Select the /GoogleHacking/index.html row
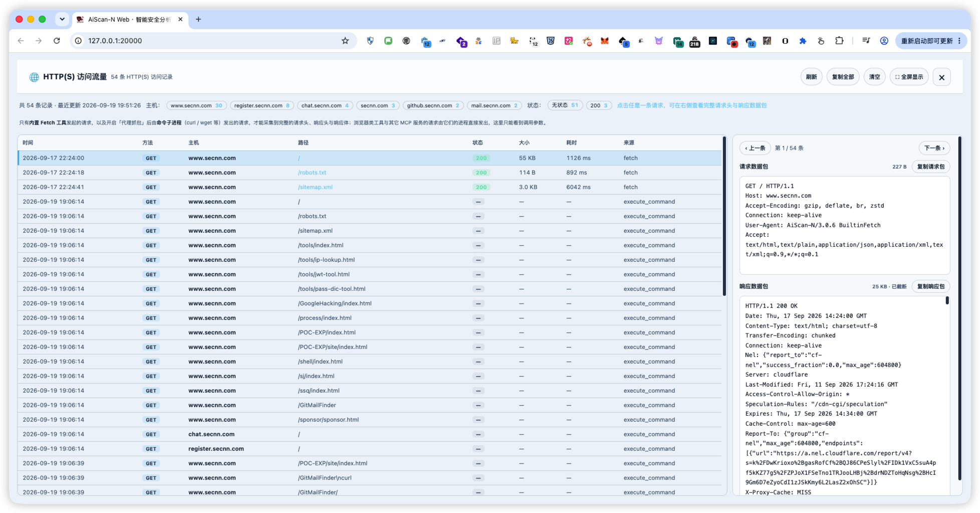 [x=370, y=303]
